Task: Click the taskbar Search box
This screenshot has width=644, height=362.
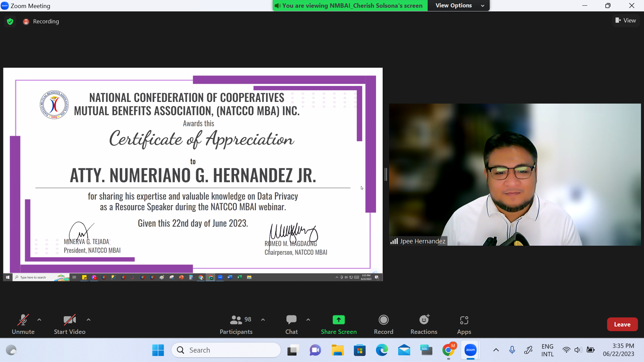Action: [x=226, y=350]
